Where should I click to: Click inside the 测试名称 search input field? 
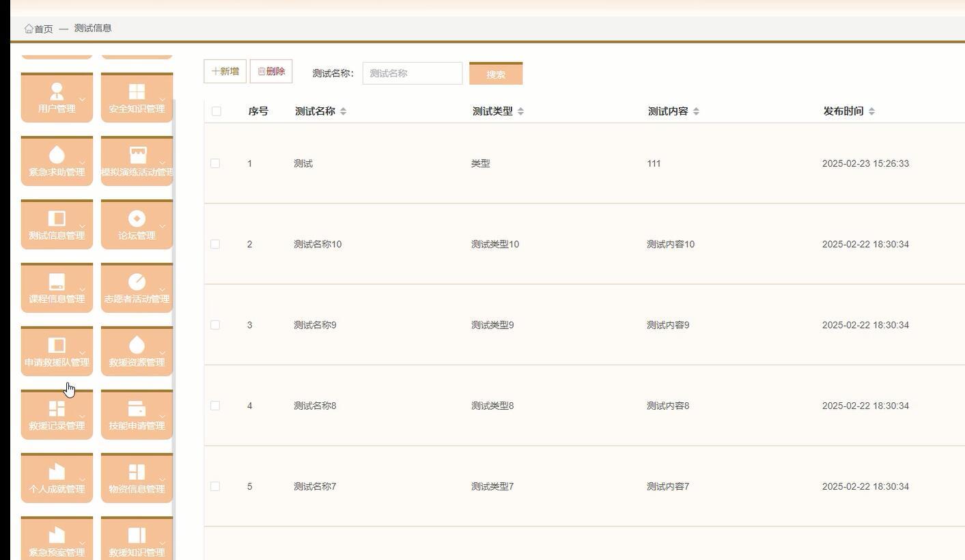(x=412, y=73)
